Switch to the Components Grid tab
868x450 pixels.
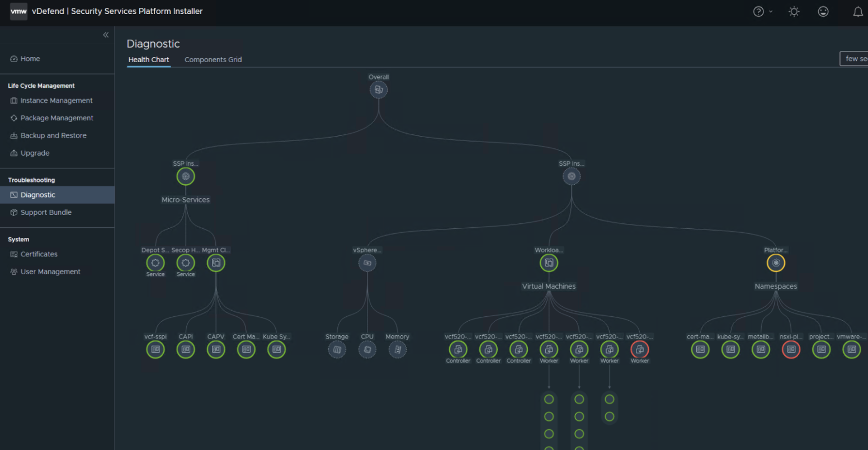click(213, 60)
